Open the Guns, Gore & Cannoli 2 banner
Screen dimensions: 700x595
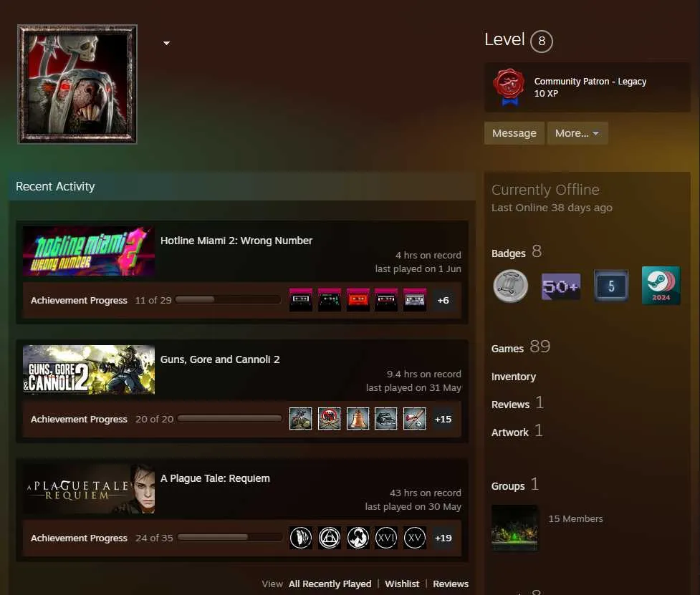(89, 369)
